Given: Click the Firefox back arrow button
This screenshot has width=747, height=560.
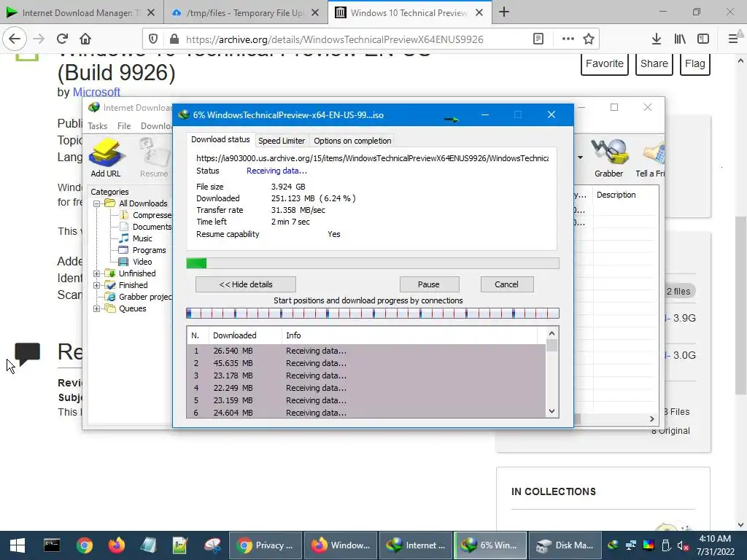Looking at the screenshot, I should [x=15, y=39].
